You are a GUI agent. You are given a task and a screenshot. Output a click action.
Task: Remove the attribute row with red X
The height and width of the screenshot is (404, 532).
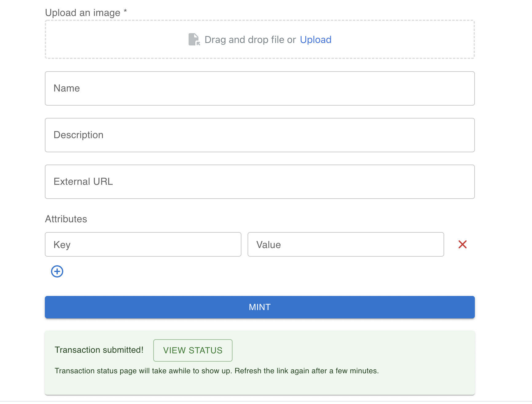tap(462, 244)
